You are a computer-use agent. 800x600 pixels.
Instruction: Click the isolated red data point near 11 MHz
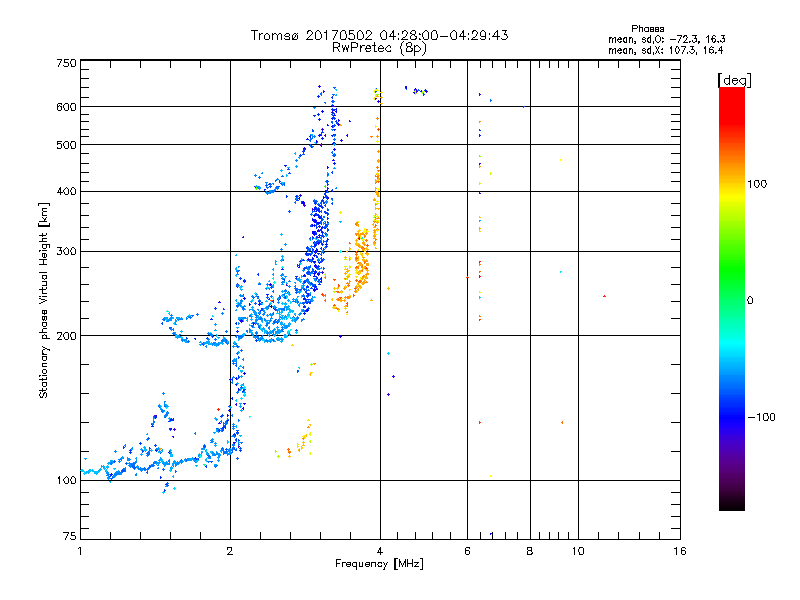[604, 296]
